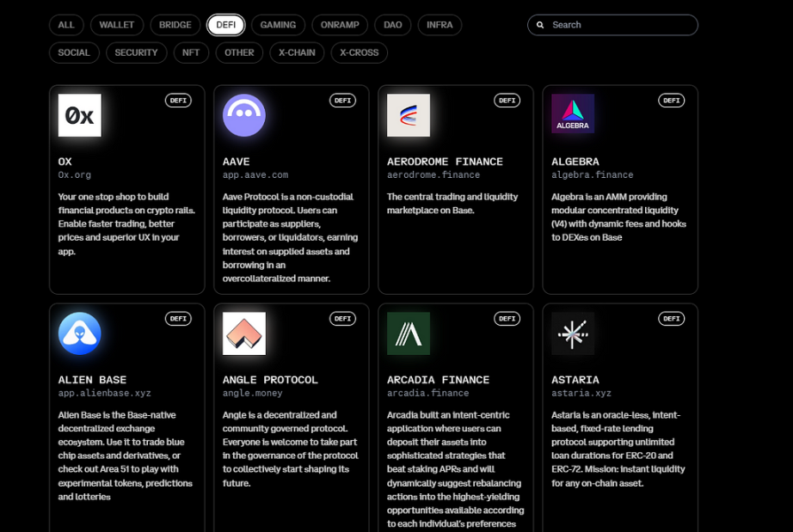The height and width of the screenshot is (532, 793).
Task: Filter apps by SOCIAL category
Action: click(74, 52)
